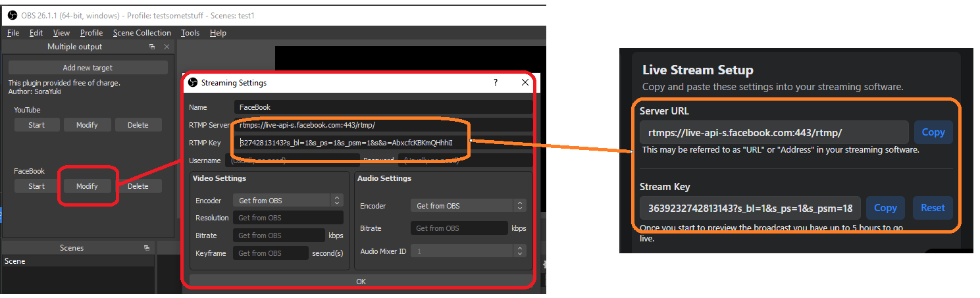
Task: Edit the Name field containing FaceBook
Action: pos(383,107)
